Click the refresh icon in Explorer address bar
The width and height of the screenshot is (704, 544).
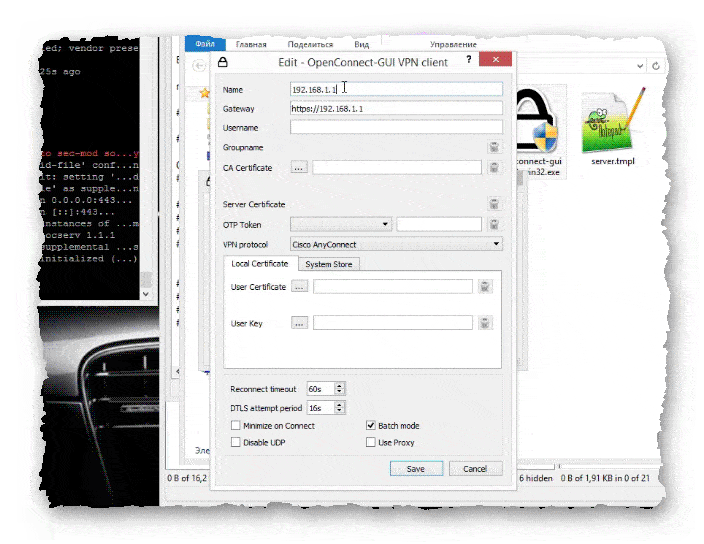pyautogui.click(x=656, y=66)
